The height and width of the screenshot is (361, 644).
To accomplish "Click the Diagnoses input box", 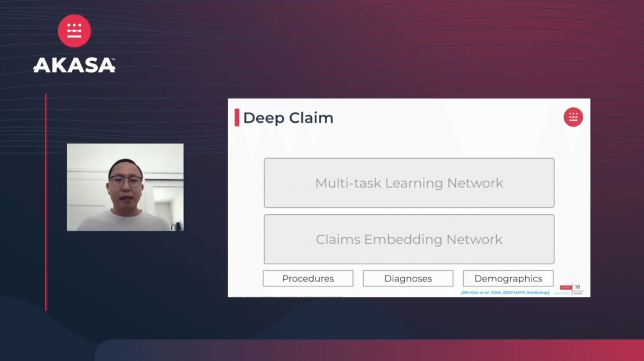I will pyautogui.click(x=408, y=278).
